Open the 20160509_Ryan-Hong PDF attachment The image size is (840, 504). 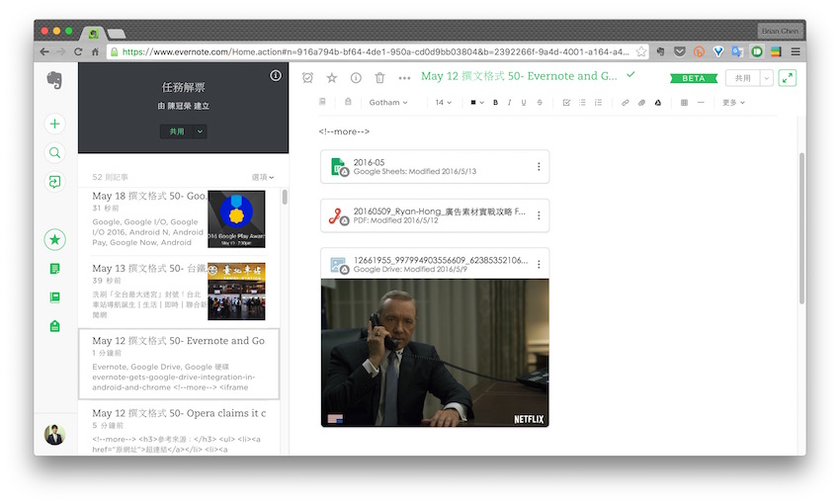coord(435,215)
